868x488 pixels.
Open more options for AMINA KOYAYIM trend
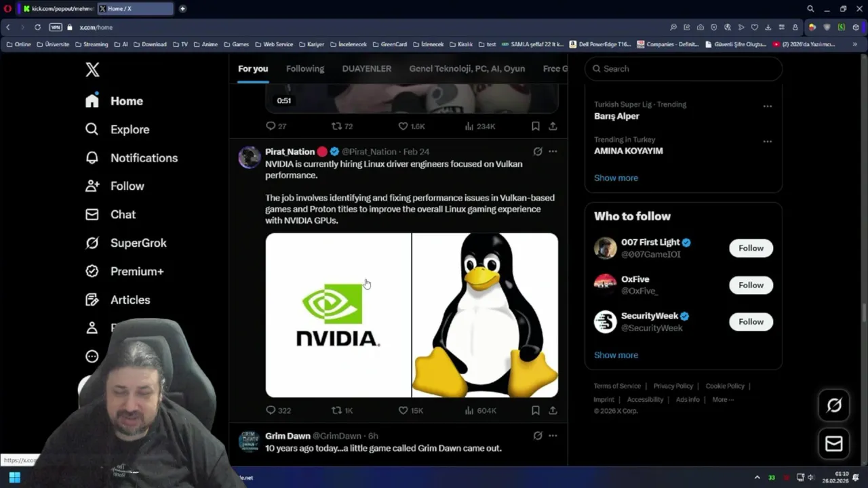pyautogui.click(x=767, y=142)
